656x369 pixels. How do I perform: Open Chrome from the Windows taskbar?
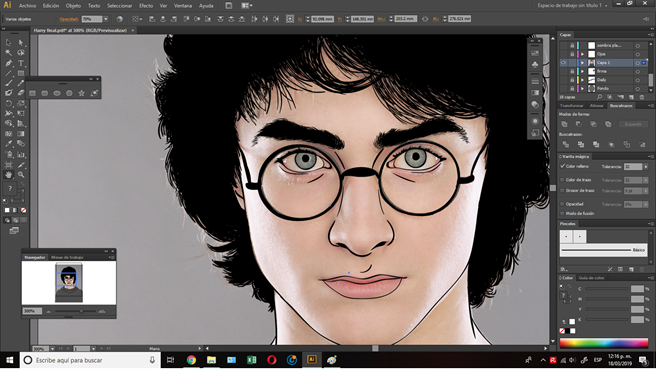pyautogui.click(x=191, y=360)
